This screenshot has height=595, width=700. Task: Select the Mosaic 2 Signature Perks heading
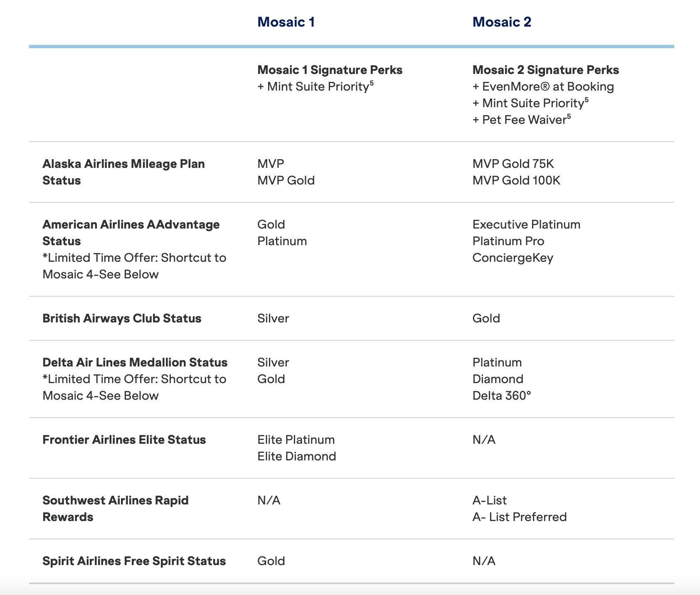point(546,70)
